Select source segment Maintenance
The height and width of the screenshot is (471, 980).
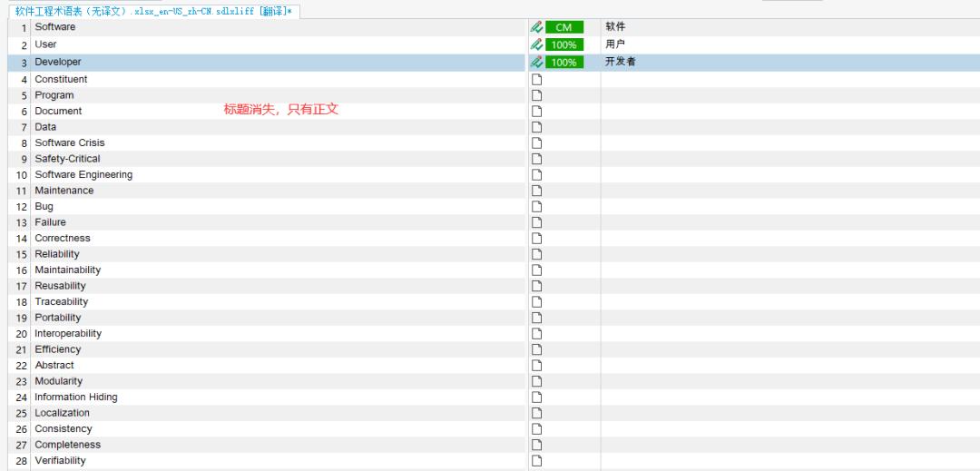coord(64,191)
